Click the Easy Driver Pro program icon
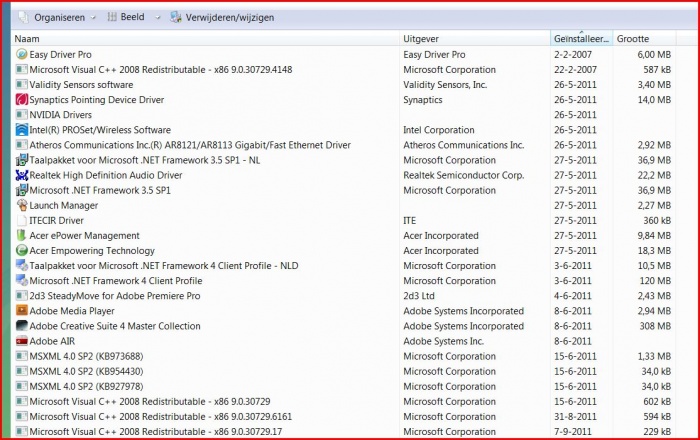Screen dimensions: 700x440 [22, 55]
